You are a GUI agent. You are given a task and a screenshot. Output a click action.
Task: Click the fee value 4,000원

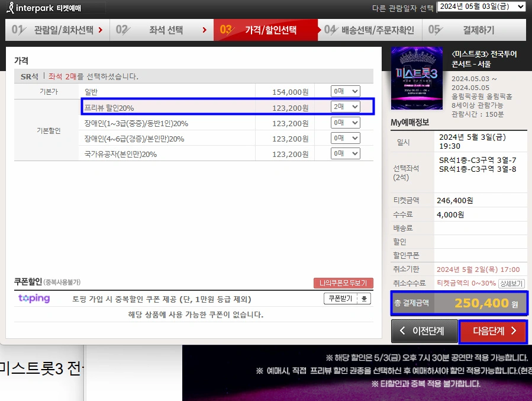point(450,214)
